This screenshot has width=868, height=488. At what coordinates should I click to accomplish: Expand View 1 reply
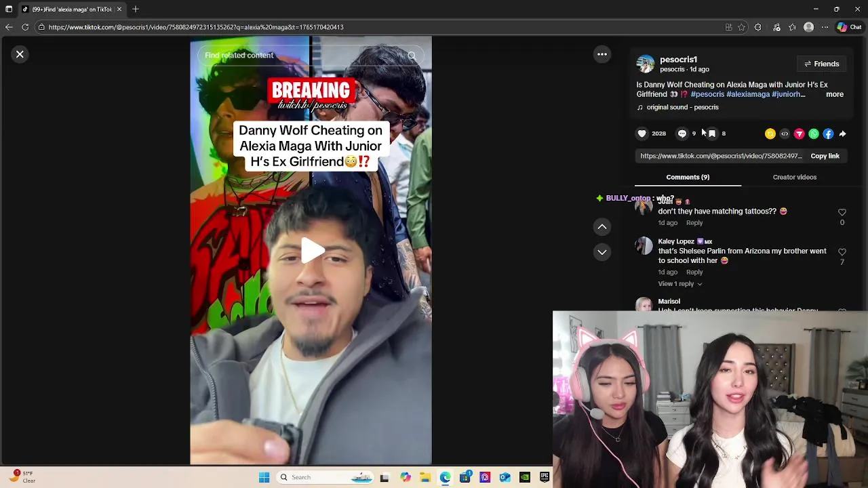[679, 284]
